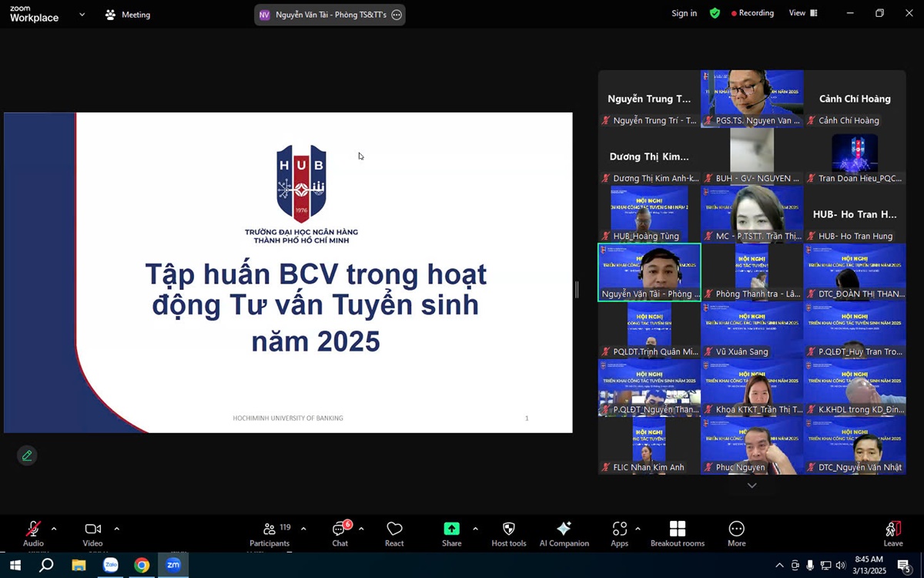This screenshot has width=924, height=578.
Task: Select DTC_Nguyễn Văn Nhật video tile
Action: (x=855, y=445)
